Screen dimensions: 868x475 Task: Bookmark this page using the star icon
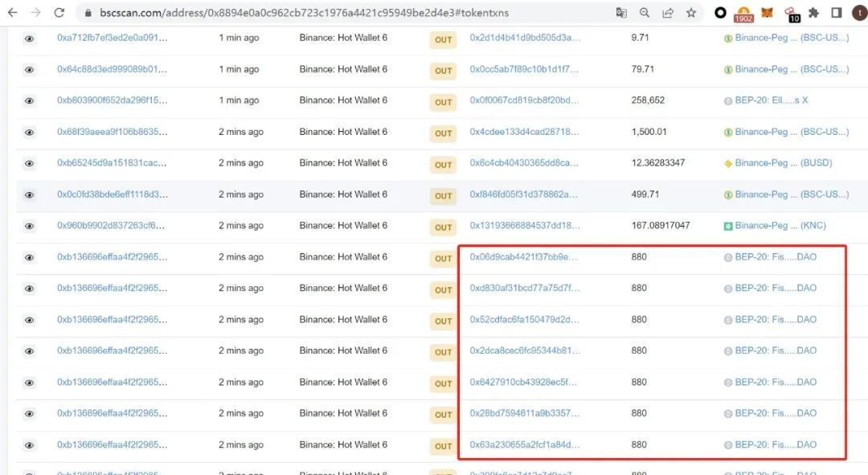(x=691, y=12)
